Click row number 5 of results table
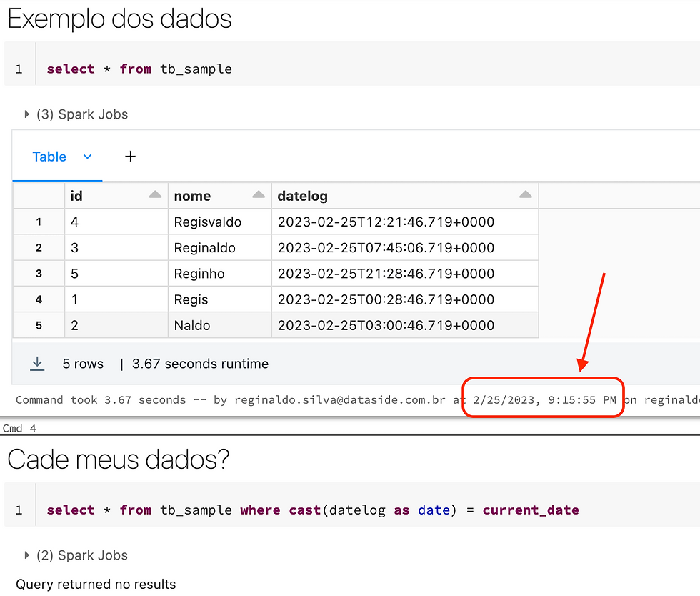This screenshot has height=596, width=700. tap(39, 326)
